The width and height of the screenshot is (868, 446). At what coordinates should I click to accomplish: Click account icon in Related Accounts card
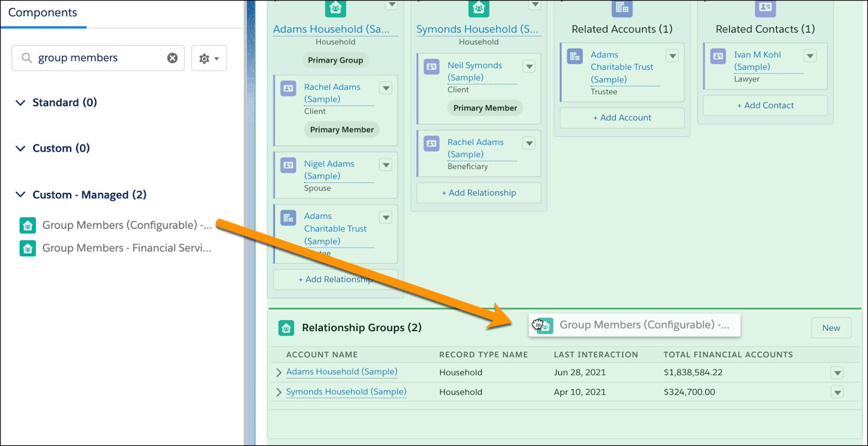pyautogui.click(x=575, y=56)
